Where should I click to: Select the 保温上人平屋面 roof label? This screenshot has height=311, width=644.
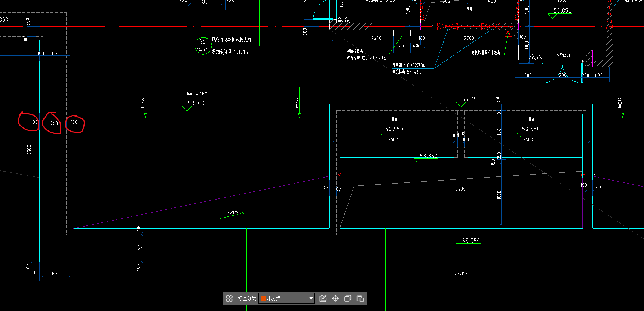[x=197, y=93]
